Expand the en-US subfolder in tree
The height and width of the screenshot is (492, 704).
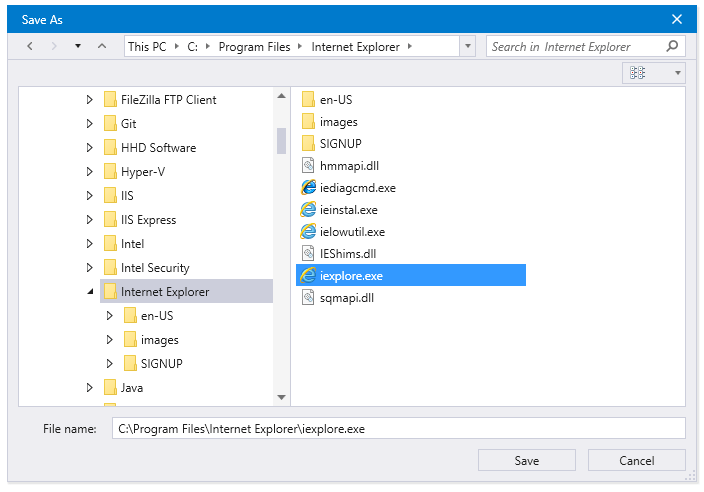109,316
